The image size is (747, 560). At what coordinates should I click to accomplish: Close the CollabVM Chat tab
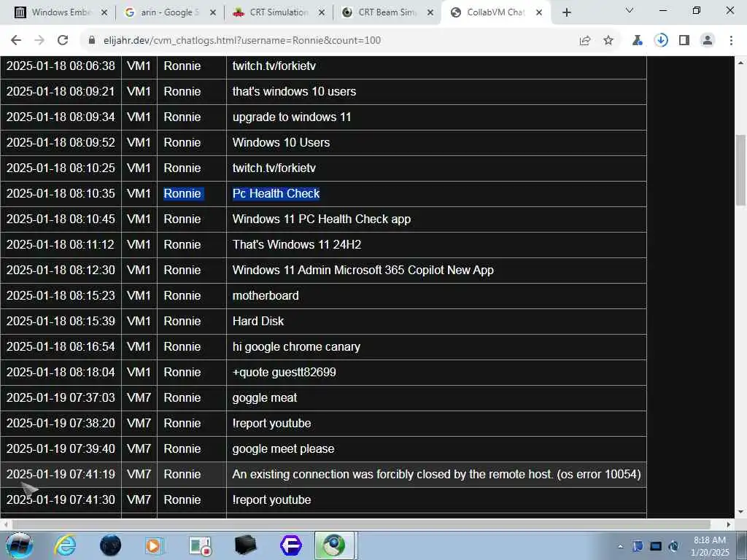(539, 12)
